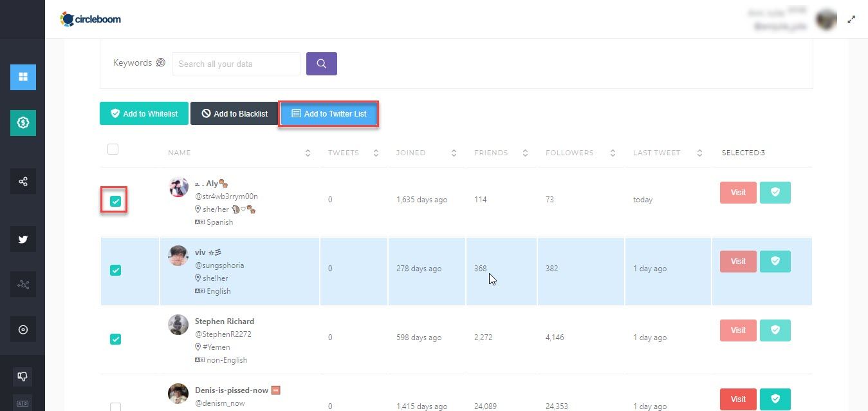Click the purple search magnifier button
This screenshot has width=868, height=411.
322,64
